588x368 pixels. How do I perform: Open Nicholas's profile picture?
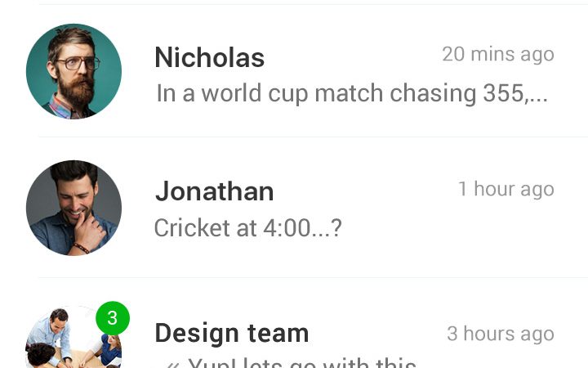point(73,71)
